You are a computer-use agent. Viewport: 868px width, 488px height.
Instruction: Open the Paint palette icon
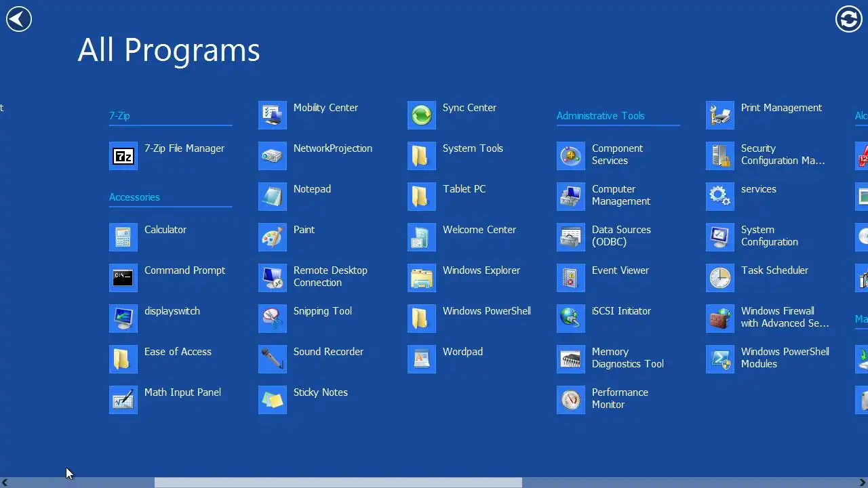click(x=273, y=237)
